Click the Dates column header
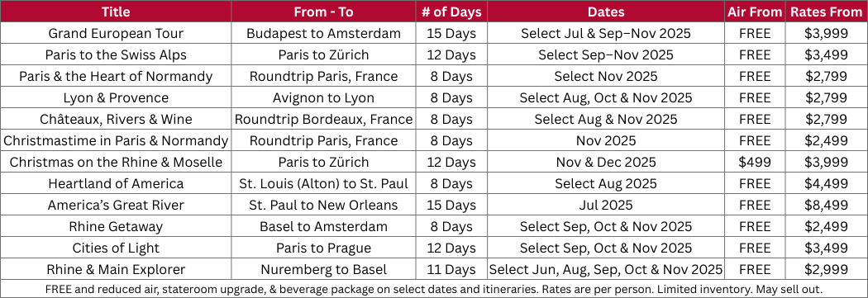The image size is (868, 298). [x=606, y=12]
